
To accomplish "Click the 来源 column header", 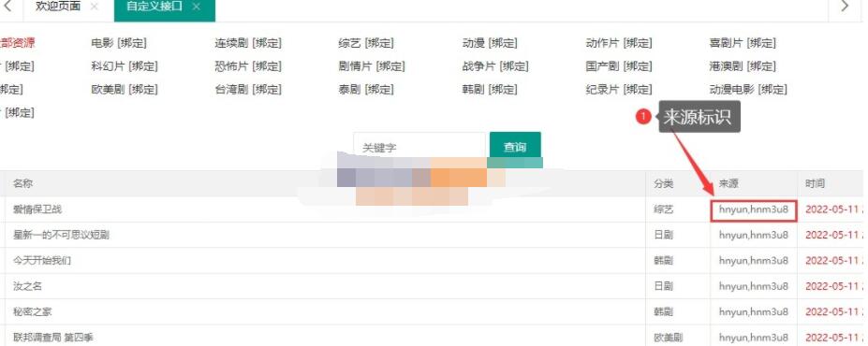I will [x=729, y=183].
